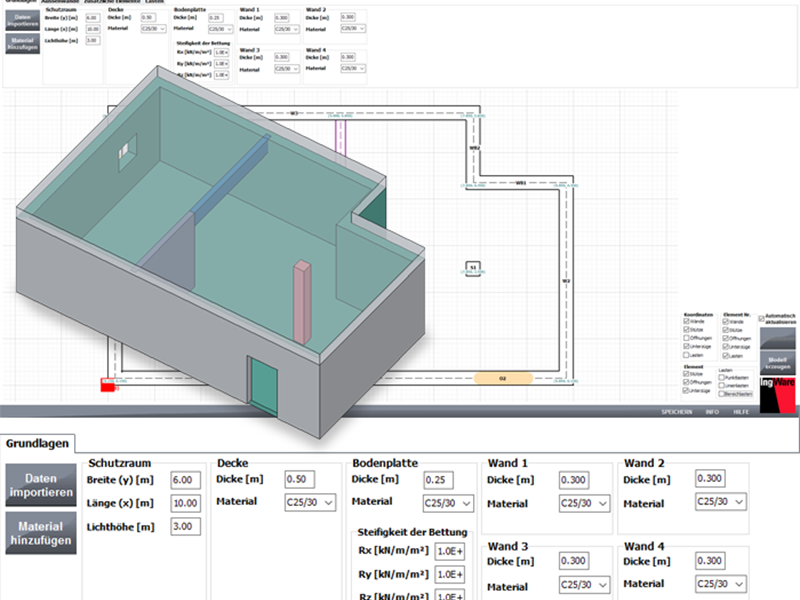Click the large Daten importieren button
This screenshot has width=800, height=600.
pyautogui.click(x=42, y=486)
